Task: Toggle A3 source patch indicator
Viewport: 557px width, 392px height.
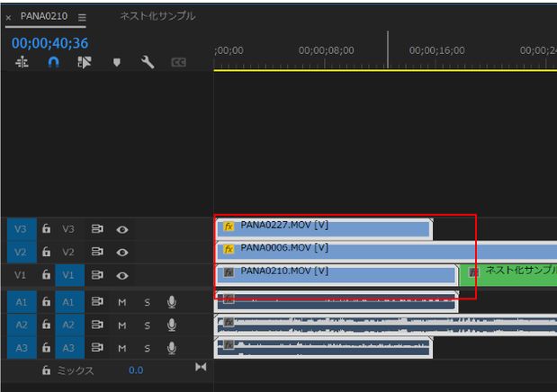Action: pyautogui.click(x=22, y=348)
